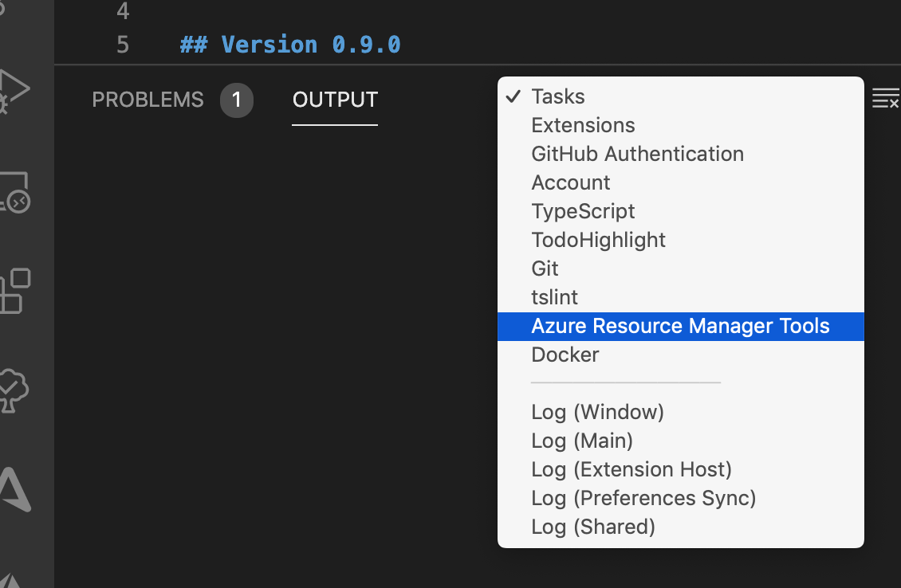This screenshot has height=588, width=901.
Task: Click line number 5 in gutter
Action: [x=123, y=45]
